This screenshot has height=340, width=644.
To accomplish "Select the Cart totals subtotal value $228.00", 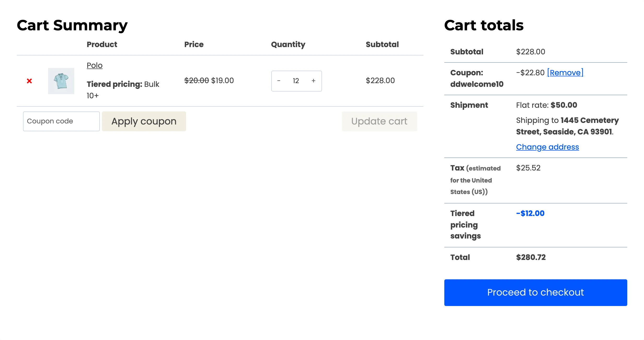I will [531, 52].
